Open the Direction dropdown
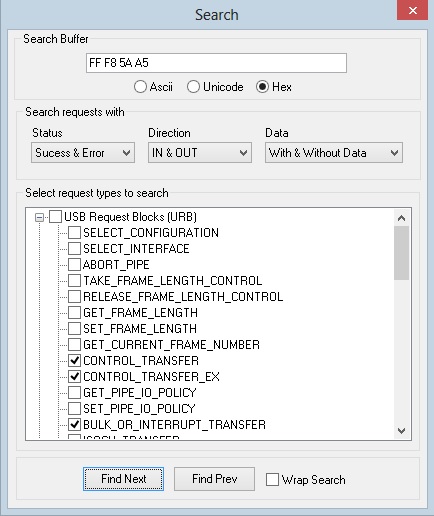 point(200,153)
